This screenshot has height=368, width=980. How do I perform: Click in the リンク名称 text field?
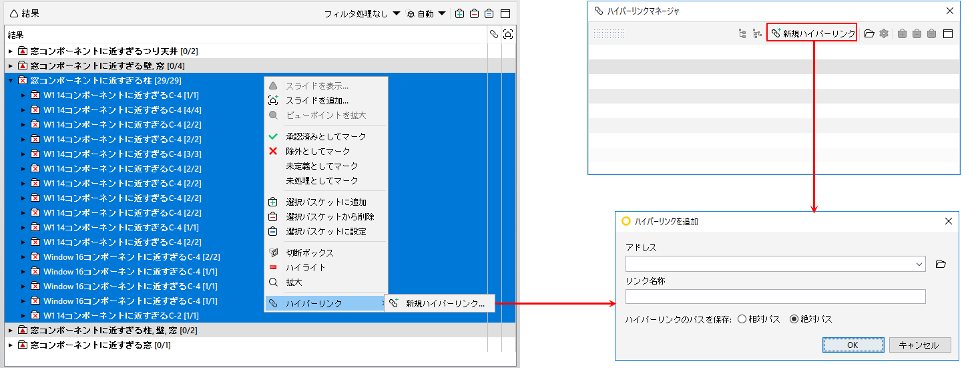point(775,297)
